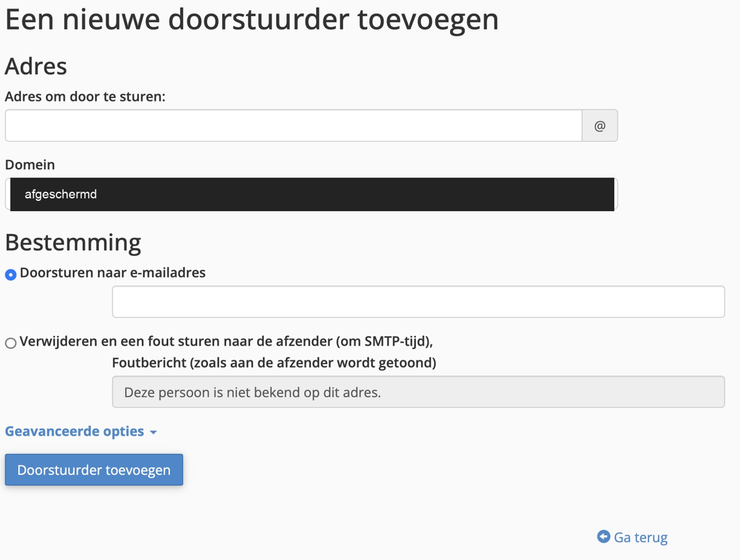Select 'Doorsturen naar e-mailadres' radio button
The height and width of the screenshot is (560, 740).
click(x=11, y=274)
